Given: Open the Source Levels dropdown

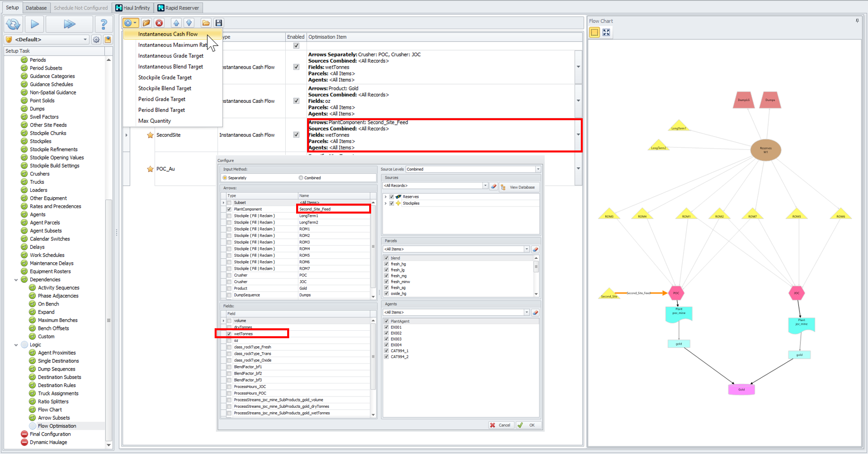Looking at the screenshot, I should tap(538, 169).
